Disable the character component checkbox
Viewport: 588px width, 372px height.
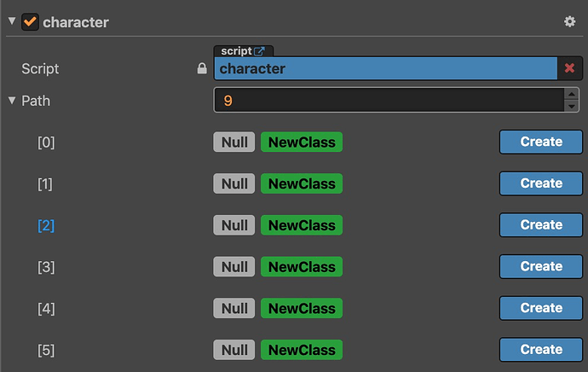pyautogui.click(x=30, y=21)
